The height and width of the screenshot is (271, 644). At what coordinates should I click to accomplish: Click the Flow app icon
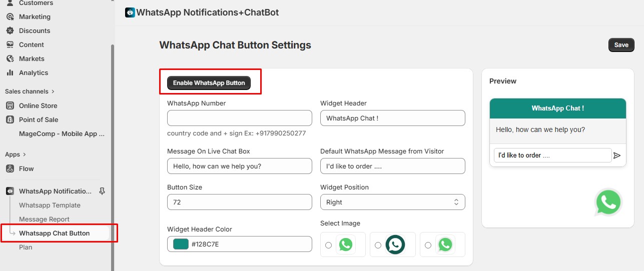pyautogui.click(x=10, y=168)
